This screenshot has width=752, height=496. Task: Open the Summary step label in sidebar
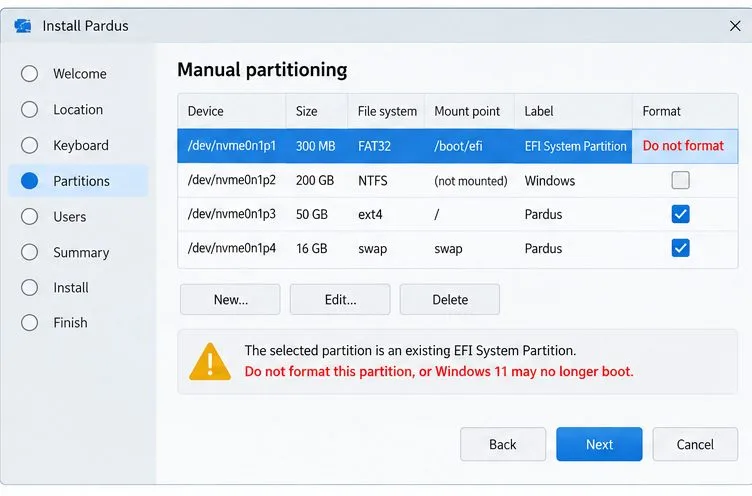tap(81, 253)
